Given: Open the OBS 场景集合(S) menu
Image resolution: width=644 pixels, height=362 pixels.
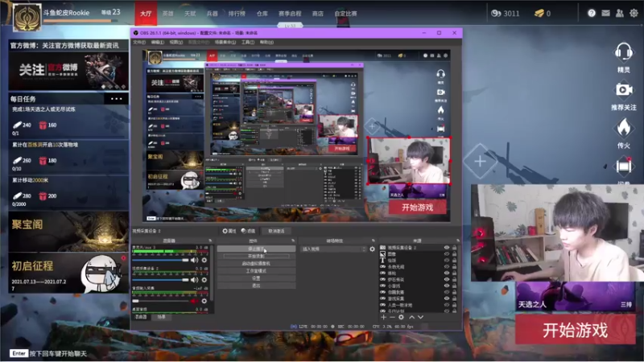Looking at the screenshot, I should point(225,43).
